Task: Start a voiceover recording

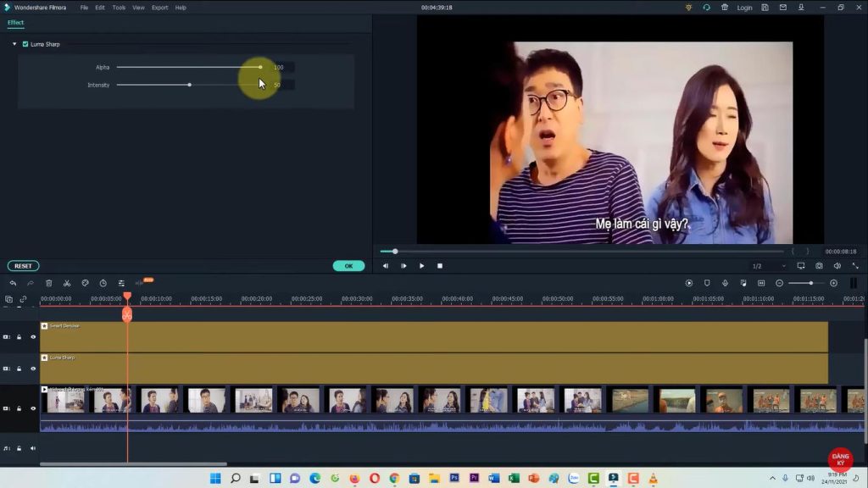Action: point(723,283)
